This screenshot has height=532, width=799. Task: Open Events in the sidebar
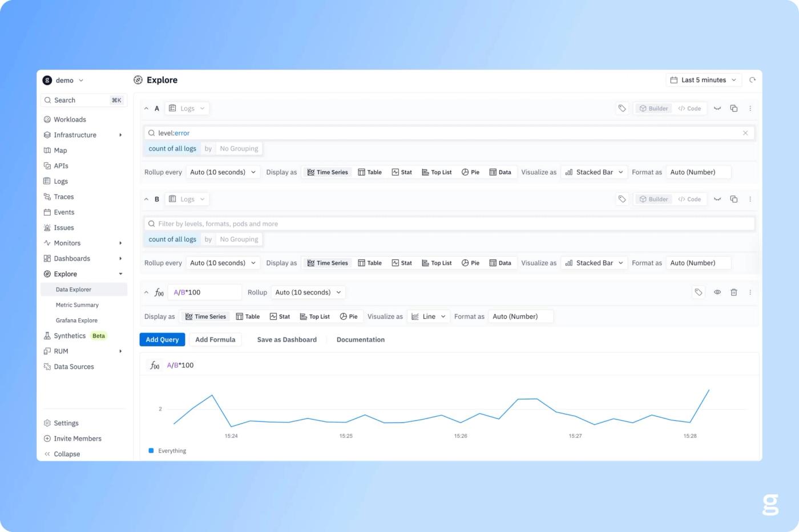tap(59, 212)
